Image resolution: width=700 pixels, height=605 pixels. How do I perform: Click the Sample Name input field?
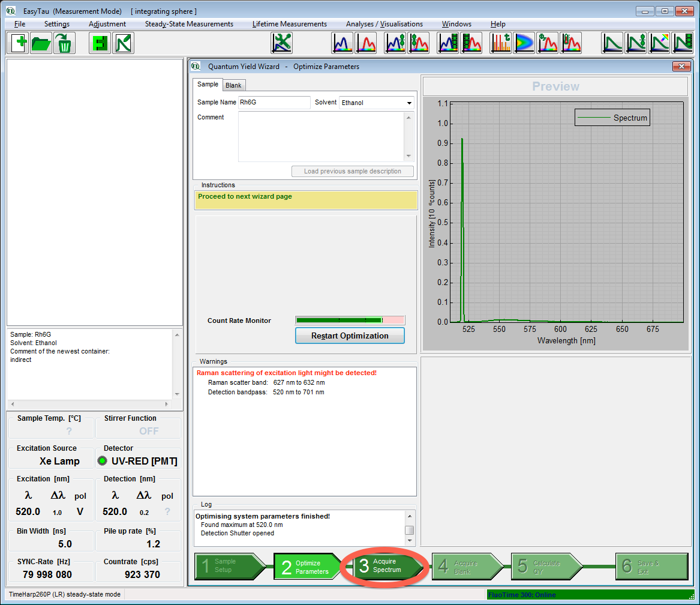click(274, 103)
